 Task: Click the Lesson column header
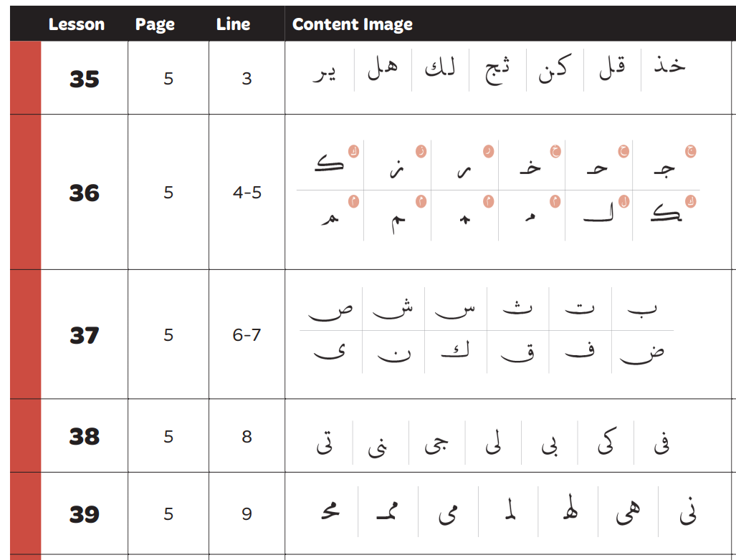pos(77,24)
